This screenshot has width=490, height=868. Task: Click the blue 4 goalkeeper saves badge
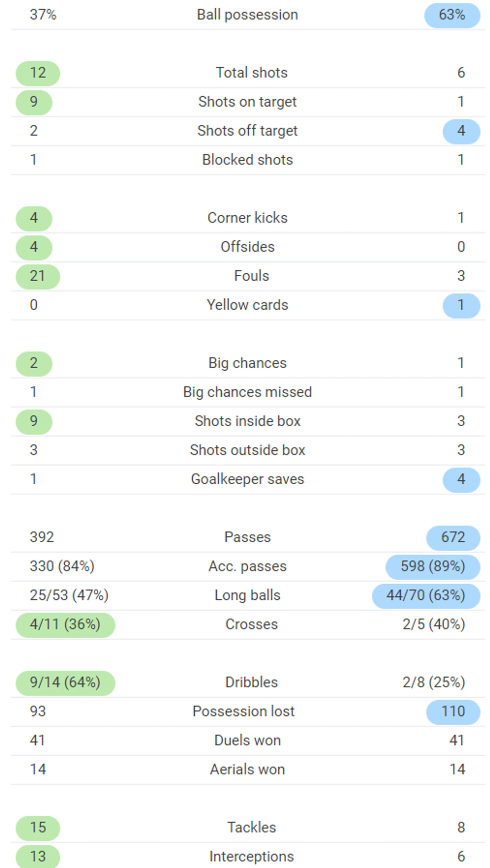(x=461, y=480)
